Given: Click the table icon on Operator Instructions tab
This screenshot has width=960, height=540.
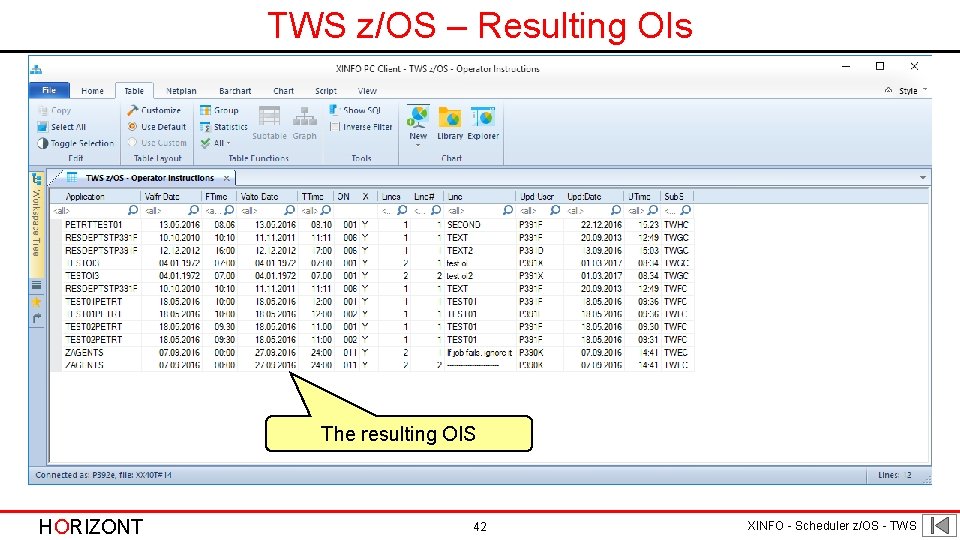Looking at the screenshot, I should pyautogui.click(x=72, y=178).
